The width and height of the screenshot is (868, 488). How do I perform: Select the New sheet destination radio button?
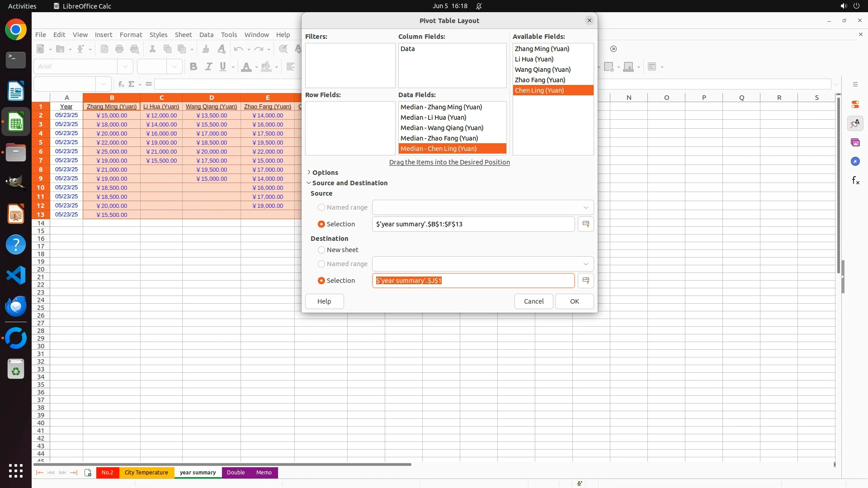point(321,250)
